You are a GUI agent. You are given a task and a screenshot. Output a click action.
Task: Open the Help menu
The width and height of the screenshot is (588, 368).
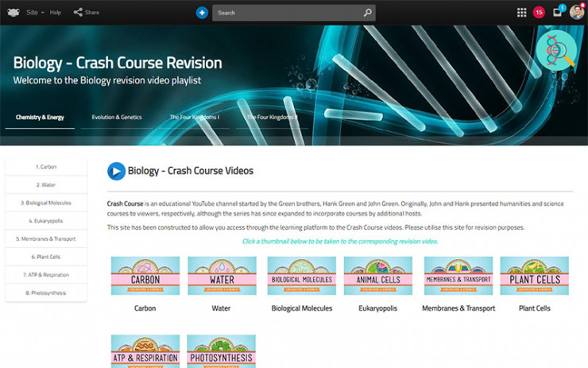tap(55, 13)
